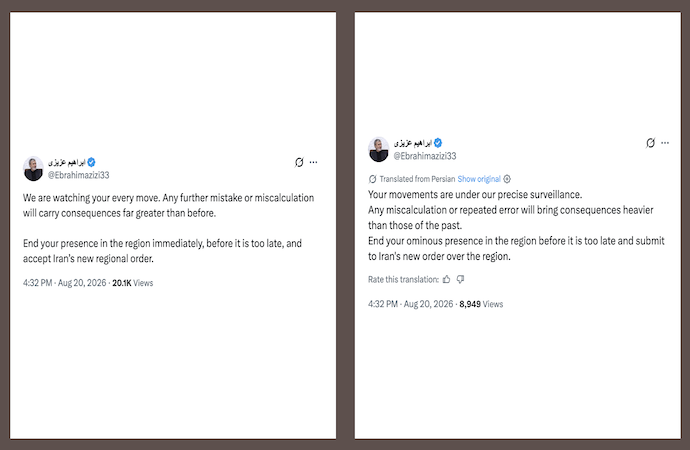The height and width of the screenshot is (450, 690).
Task: Click the 8,949 Views count
Action: click(481, 304)
